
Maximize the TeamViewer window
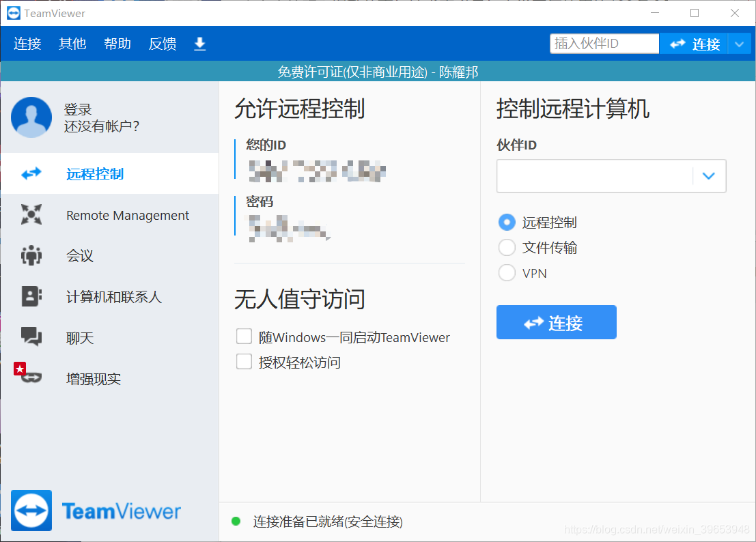[x=695, y=13]
